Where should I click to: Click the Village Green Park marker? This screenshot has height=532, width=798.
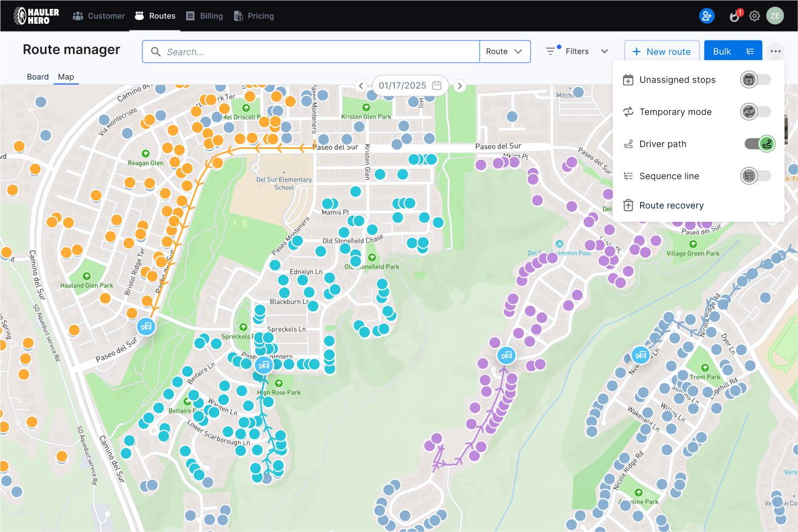tap(693, 244)
